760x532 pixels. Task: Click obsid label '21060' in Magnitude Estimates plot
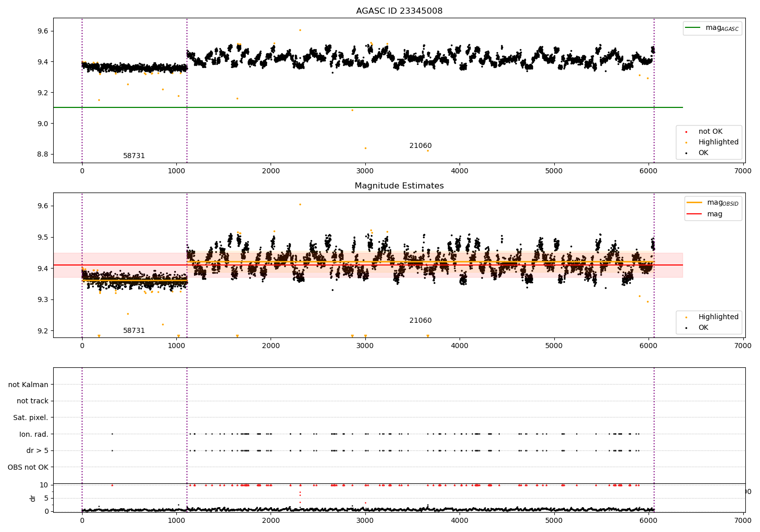421,321
